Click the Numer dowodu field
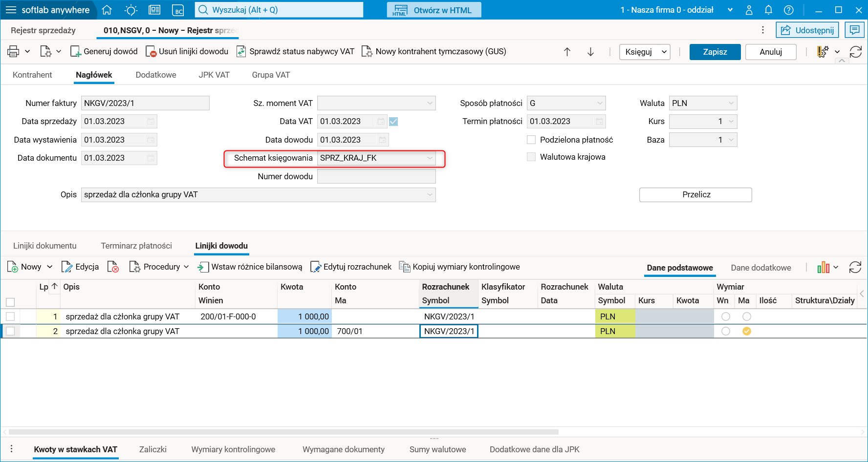Image resolution: width=868 pixels, height=462 pixels. click(x=376, y=176)
